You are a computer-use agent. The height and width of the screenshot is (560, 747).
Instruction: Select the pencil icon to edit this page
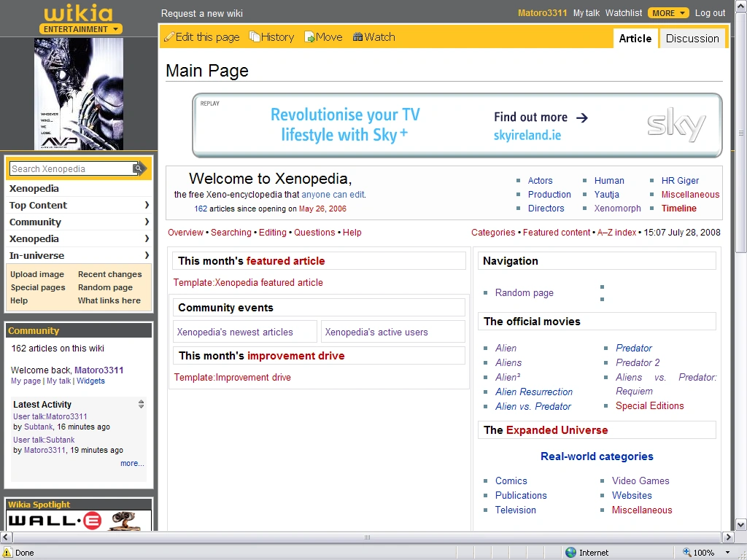pyautogui.click(x=169, y=36)
